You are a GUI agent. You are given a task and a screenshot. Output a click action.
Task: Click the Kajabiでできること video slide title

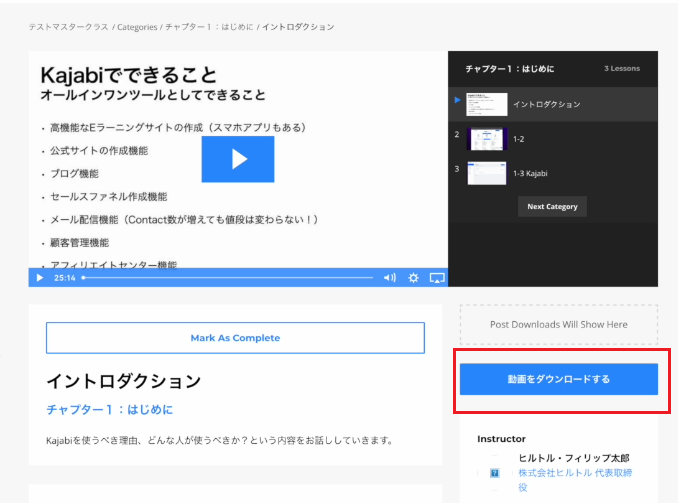point(128,75)
